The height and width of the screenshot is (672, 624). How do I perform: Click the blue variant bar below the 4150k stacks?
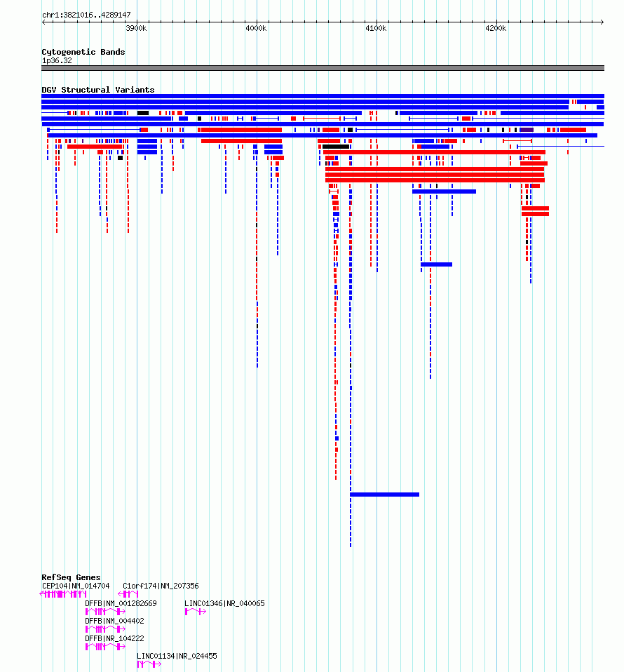[x=436, y=264]
